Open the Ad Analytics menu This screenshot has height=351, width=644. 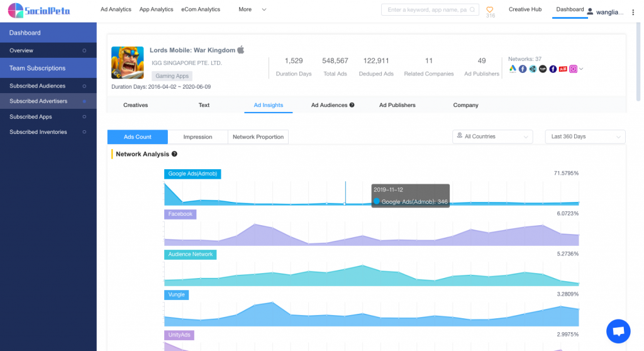coord(116,9)
